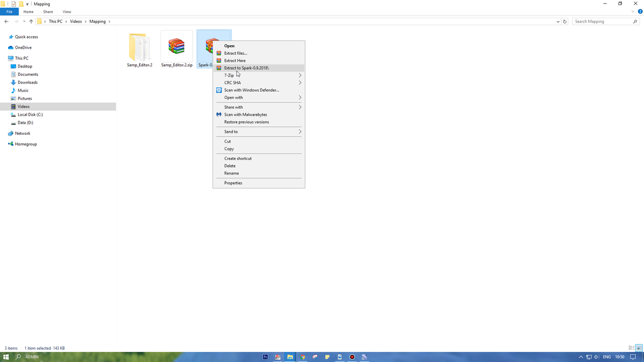Click the volume icon in the system tray
Image resolution: width=644 pixels, height=362 pixels.
[x=597, y=357]
